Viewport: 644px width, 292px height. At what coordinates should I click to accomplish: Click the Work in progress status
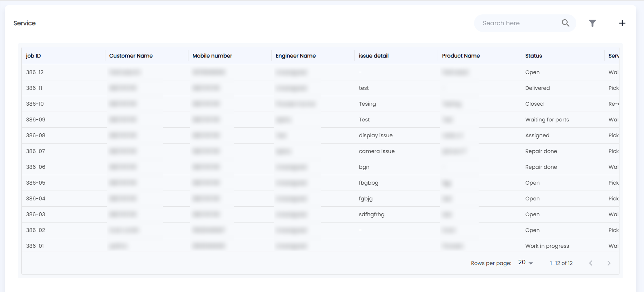tap(547, 246)
